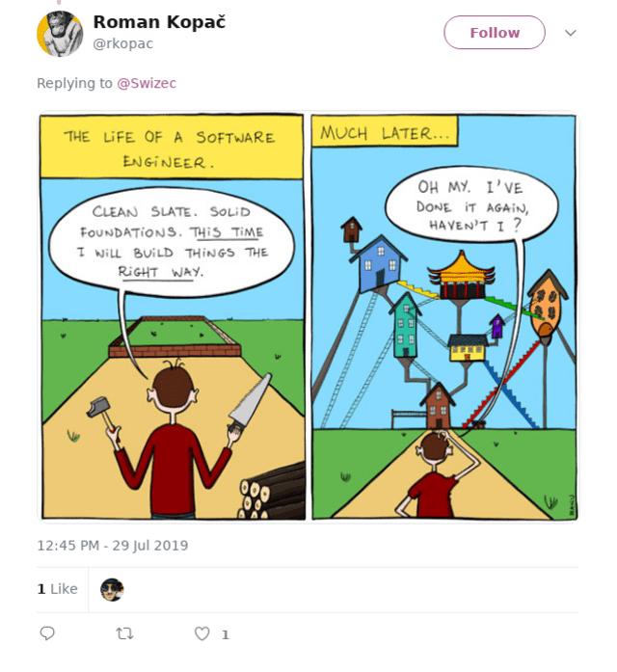Click the Much Later caption box

click(x=385, y=131)
